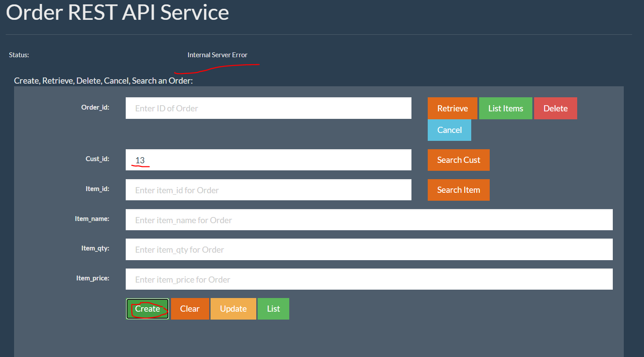Screen dimensions: 644x357
Task: Click the Search Item button
Action: [x=458, y=190]
